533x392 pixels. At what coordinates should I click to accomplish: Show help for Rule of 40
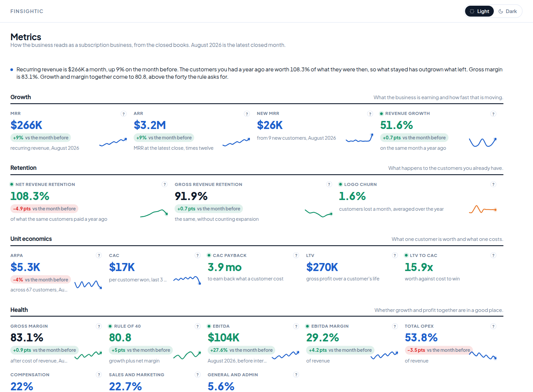(x=198, y=326)
